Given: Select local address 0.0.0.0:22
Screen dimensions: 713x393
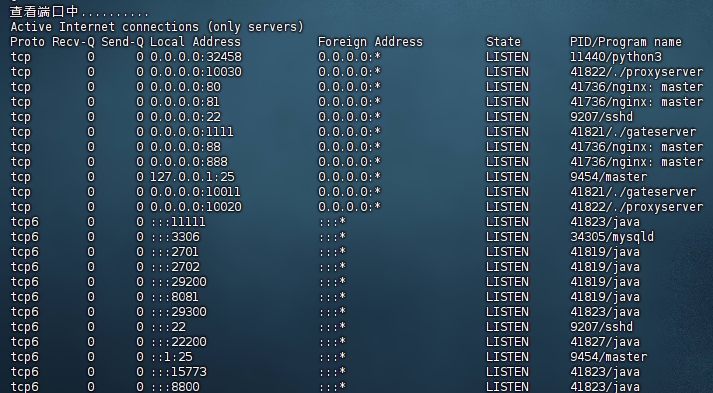Looking at the screenshot, I should point(186,117).
